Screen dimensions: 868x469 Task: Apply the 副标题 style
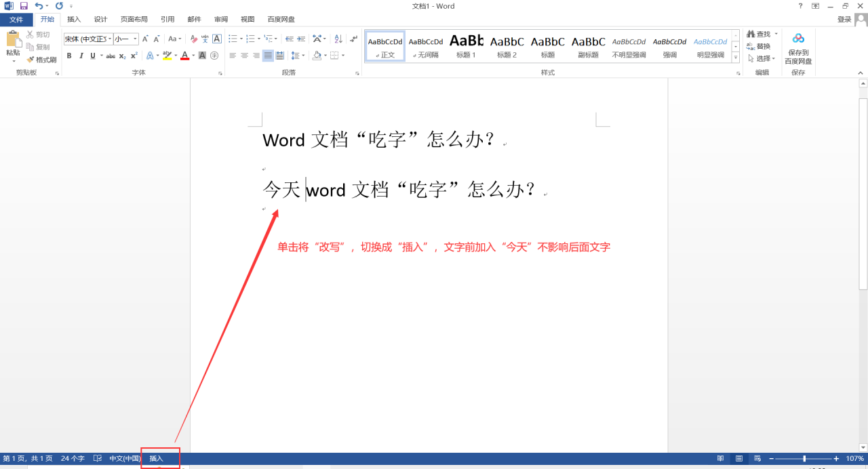coord(589,46)
